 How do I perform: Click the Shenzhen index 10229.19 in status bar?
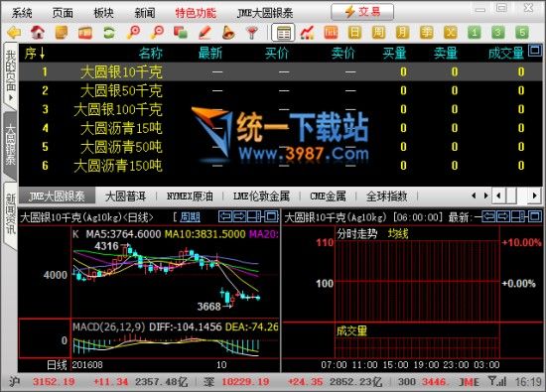(245, 382)
